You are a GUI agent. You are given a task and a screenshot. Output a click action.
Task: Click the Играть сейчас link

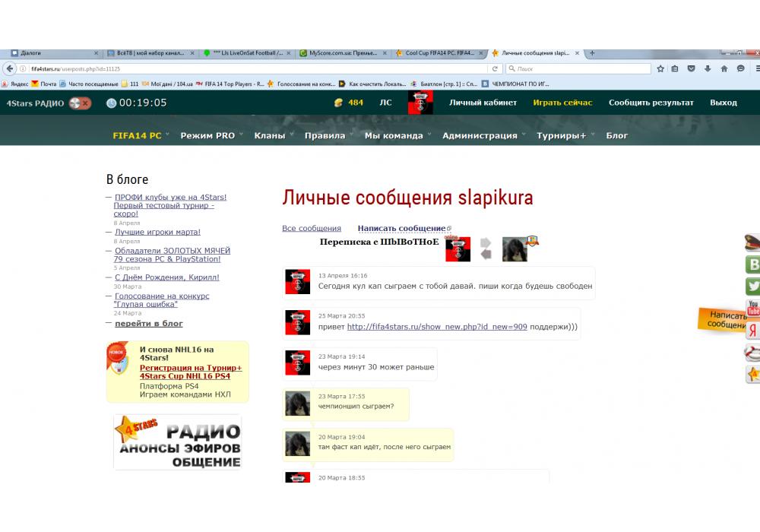pyautogui.click(x=562, y=103)
